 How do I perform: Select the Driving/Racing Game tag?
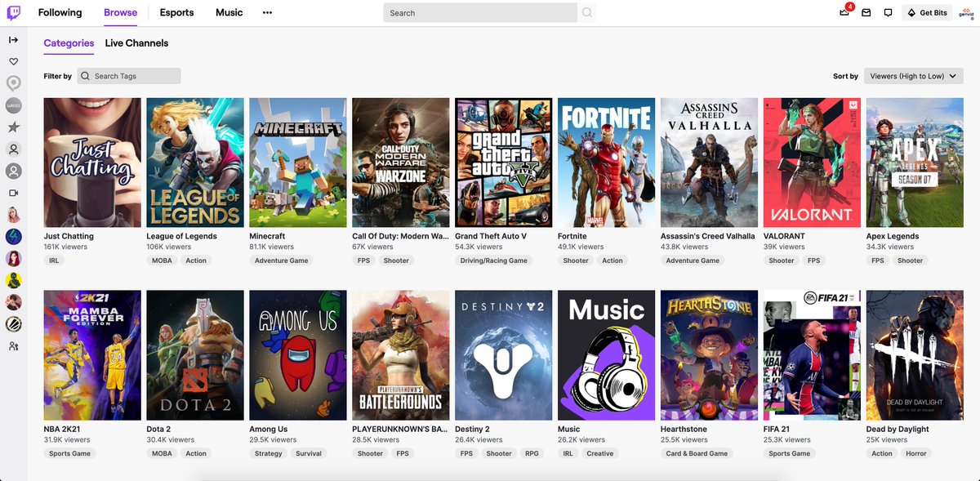(495, 261)
